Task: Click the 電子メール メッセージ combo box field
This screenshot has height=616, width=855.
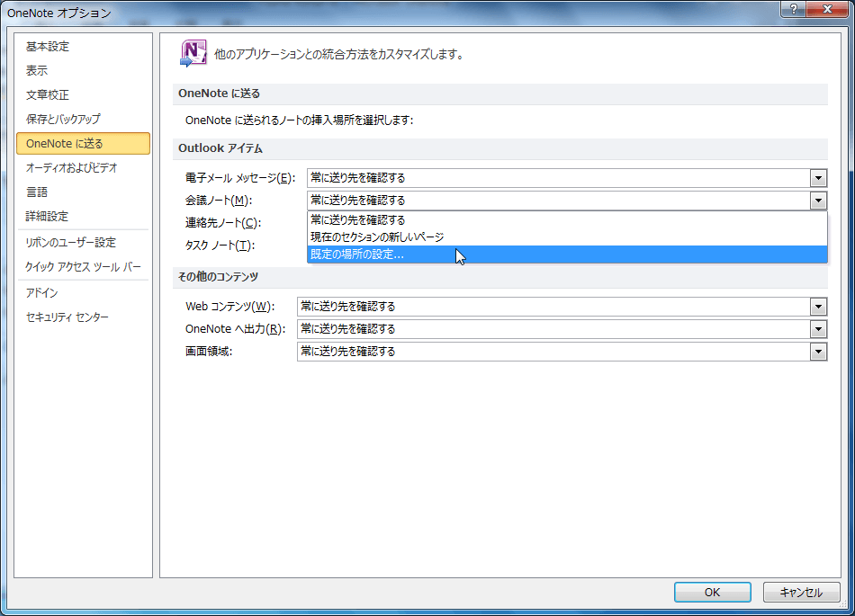Action: 567,178
